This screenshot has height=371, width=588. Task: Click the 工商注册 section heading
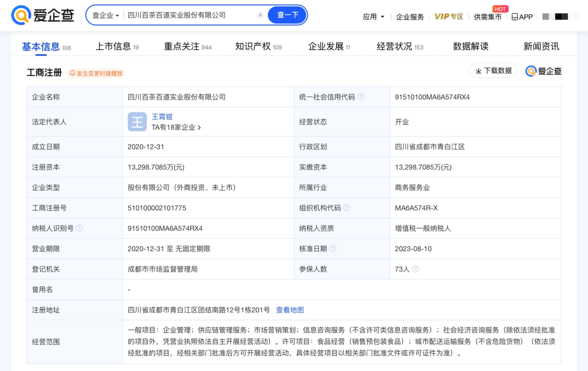point(44,73)
